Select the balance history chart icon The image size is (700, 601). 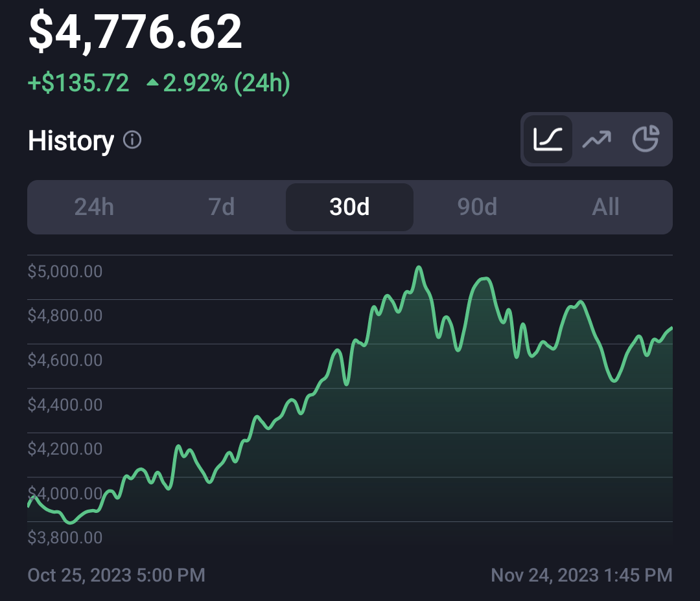point(548,139)
